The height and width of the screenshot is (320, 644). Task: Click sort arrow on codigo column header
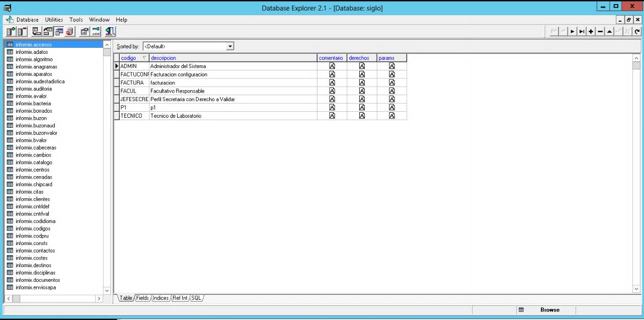(145, 58)
